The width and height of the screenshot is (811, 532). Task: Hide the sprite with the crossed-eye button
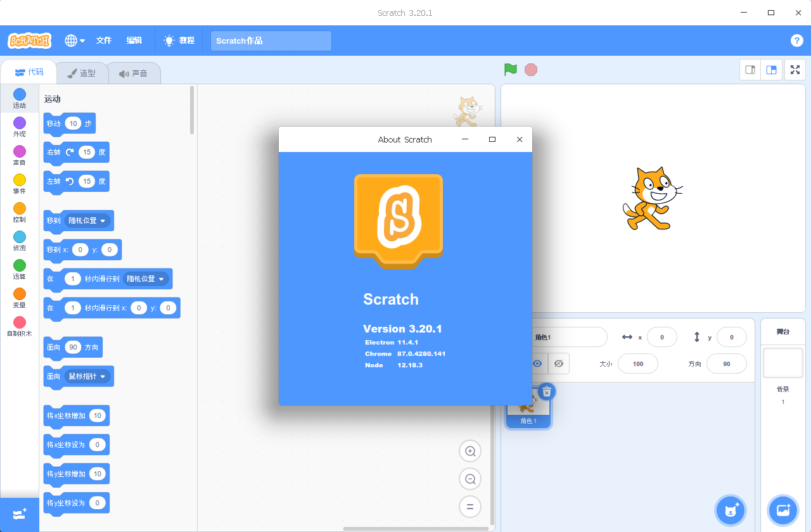(558, 364)
